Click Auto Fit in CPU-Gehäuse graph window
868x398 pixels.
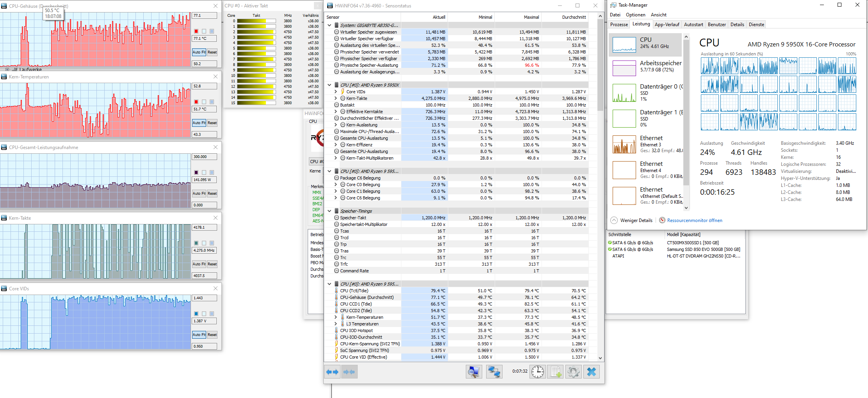click(x=199, y=52)
